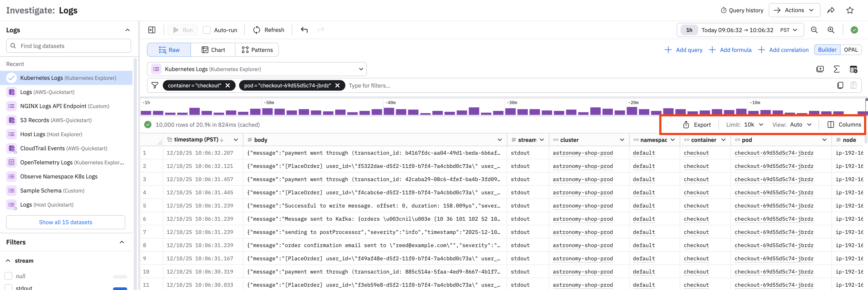Click the zoom out magnifier icon
The height and width of the screenshot is (290, 868).
[x=814, y=30]
